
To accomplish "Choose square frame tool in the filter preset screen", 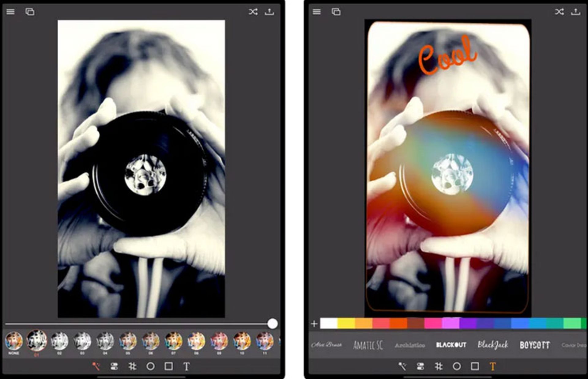I will pyautogui.click(x=168, y=366).
